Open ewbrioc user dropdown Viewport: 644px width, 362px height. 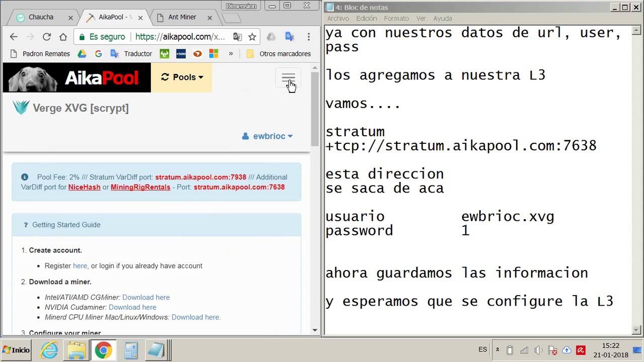[267, 136]
